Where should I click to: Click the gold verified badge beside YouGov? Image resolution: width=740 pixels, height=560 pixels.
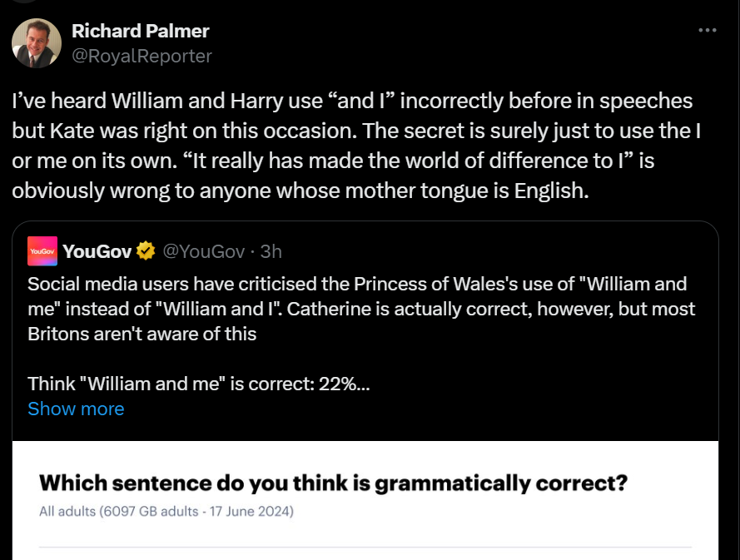[x=145, y=250]
